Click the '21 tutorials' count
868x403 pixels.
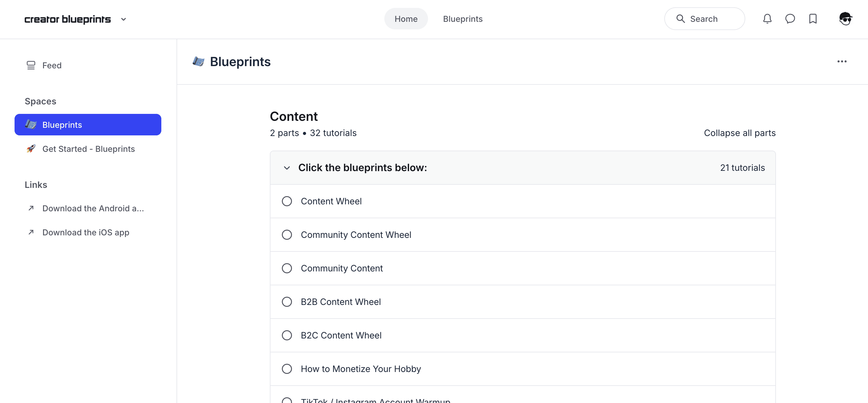coord(742,168)
